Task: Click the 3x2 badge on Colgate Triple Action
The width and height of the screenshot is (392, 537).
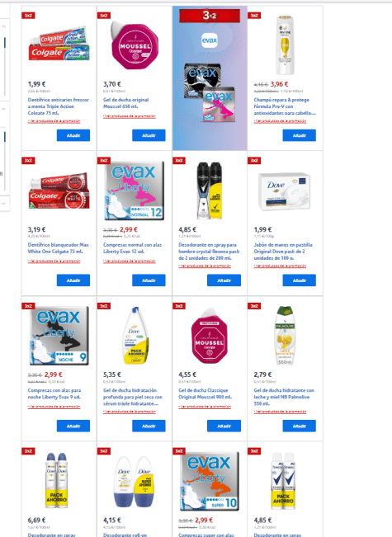Action: 28,16
